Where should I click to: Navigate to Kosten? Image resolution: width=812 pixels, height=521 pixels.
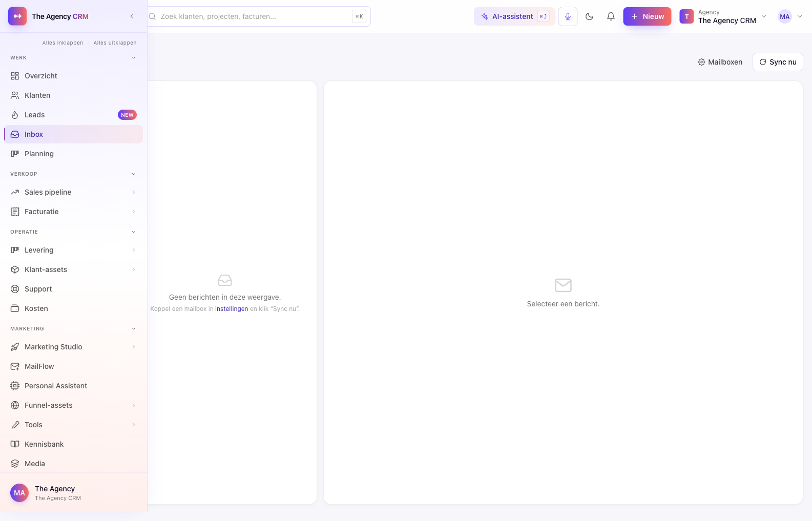pos(73,308)
